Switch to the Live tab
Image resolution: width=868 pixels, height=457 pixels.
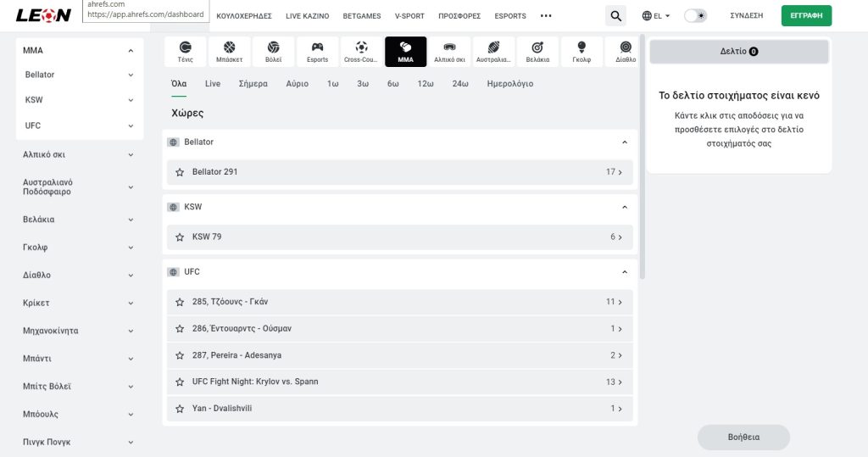coord(213,84)
